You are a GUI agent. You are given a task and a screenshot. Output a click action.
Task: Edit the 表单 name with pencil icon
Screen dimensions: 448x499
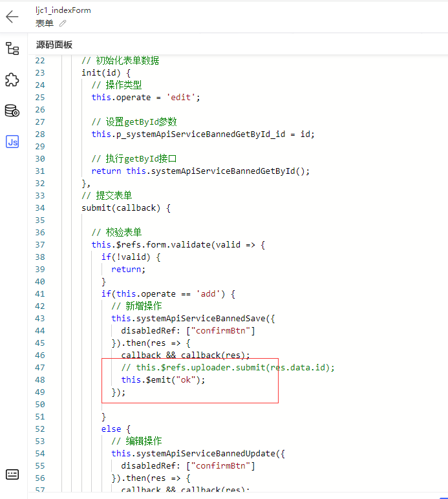pyautogui.click(x=63, y=23)
